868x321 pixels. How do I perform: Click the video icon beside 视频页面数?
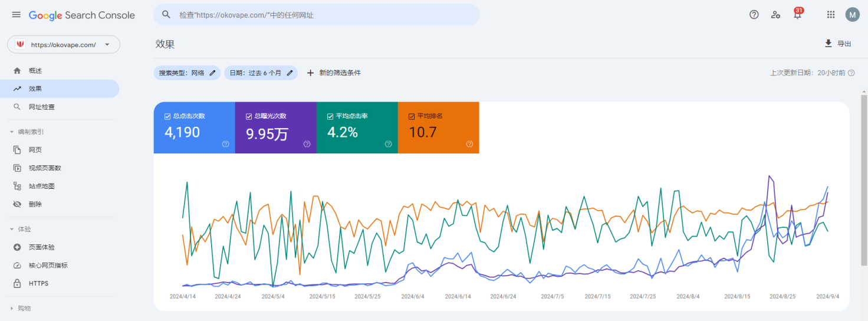(x=17, y=168)
